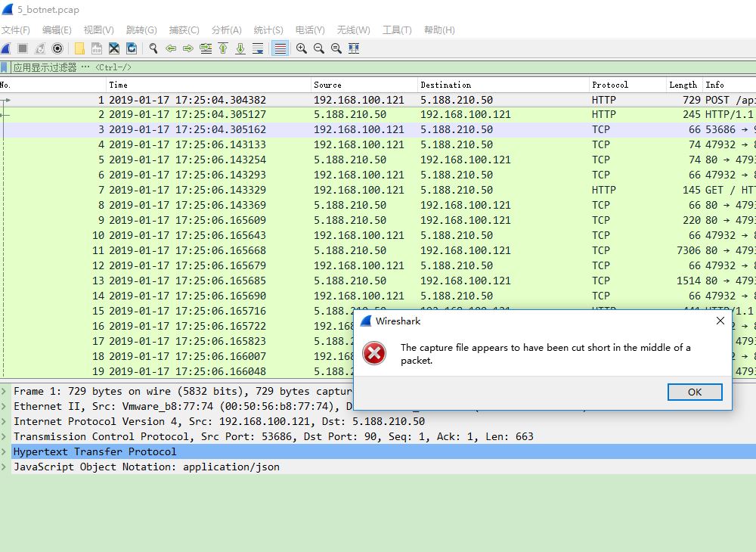Viewport: 756px width, 552px height.
Task: Expand Internet Protocol Version 4 row
Action: [x=3, y=421]
